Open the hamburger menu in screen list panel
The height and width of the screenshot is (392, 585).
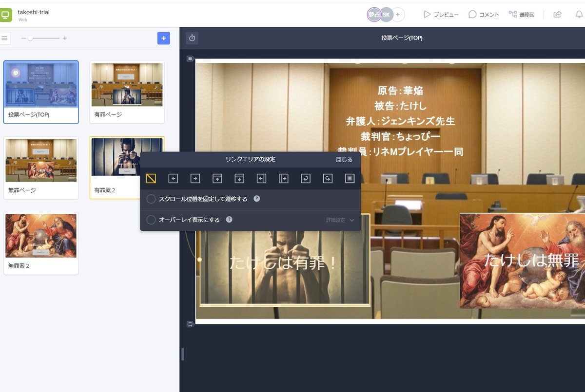[x=4, y=38]
